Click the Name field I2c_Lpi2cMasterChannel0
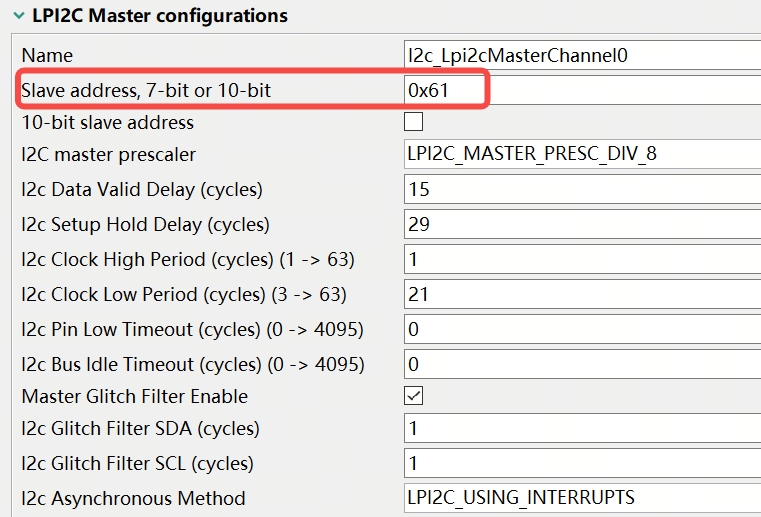761x517 pixels. click(580, 56)
